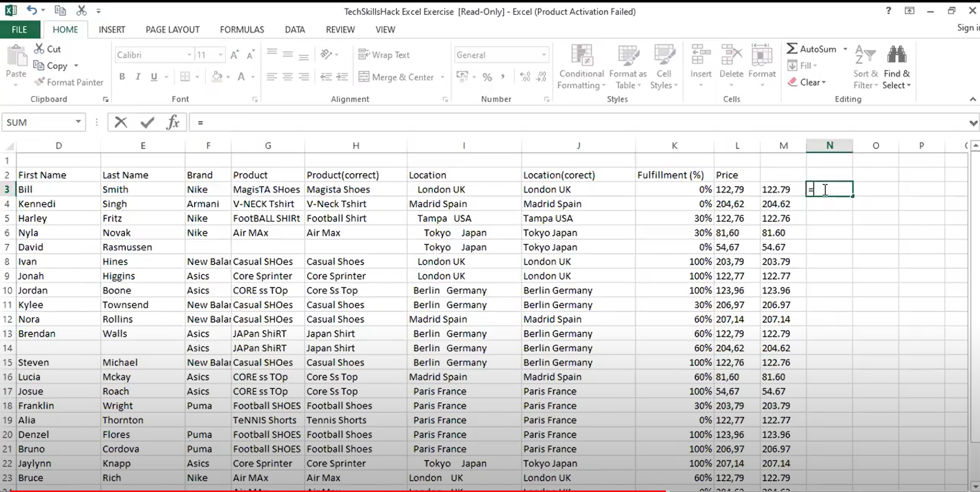Click the Middle Align icon
Viewport: 980px width, 492px height.
288,54
